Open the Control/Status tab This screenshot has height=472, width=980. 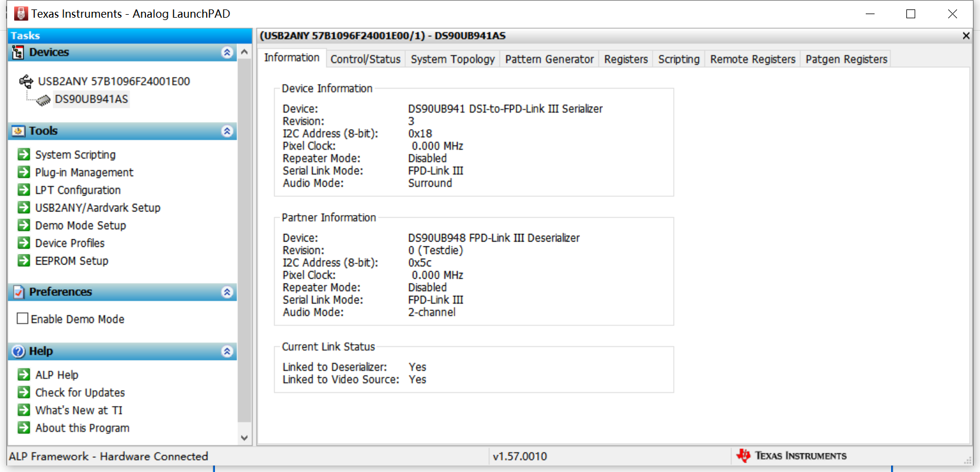(365, 59)
